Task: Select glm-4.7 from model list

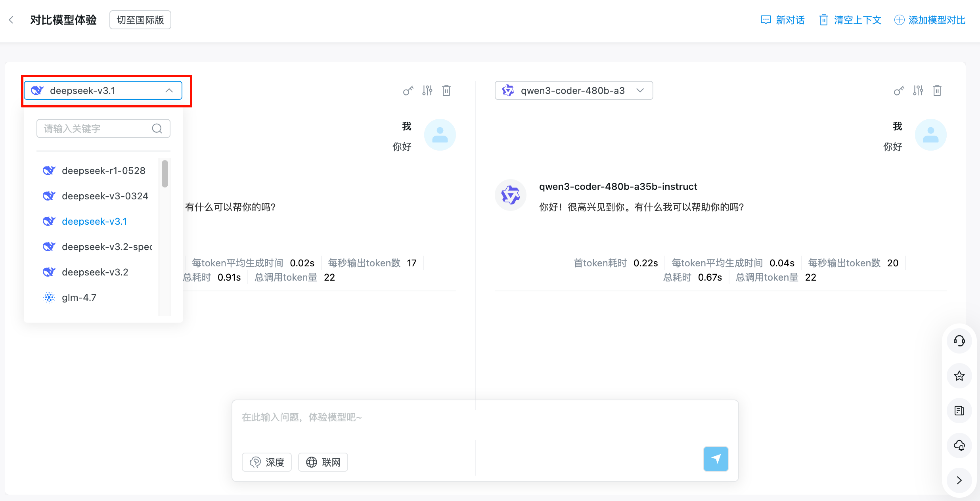Action: (79, 297)
